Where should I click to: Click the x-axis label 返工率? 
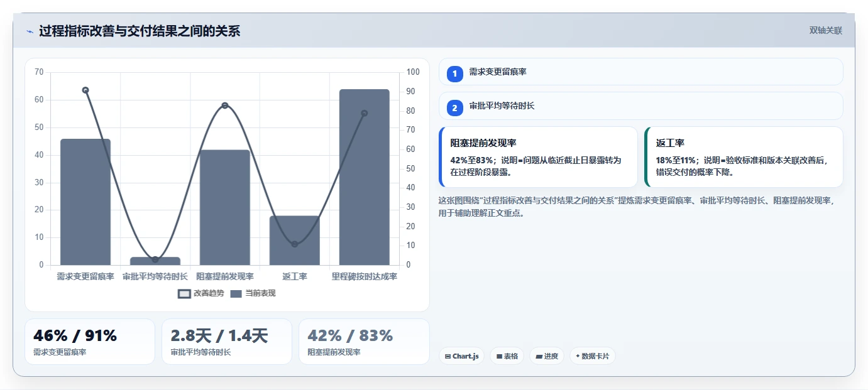pyautogui.click(x=295, y=276)
